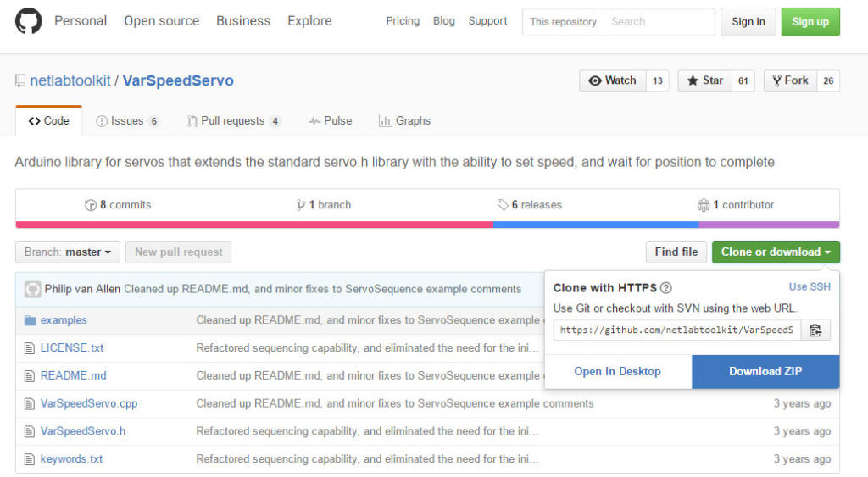Click the GitHub Octocat logo
Image resolution: width=868 pixels, height=477 pixels.
(x=28, y=21)
